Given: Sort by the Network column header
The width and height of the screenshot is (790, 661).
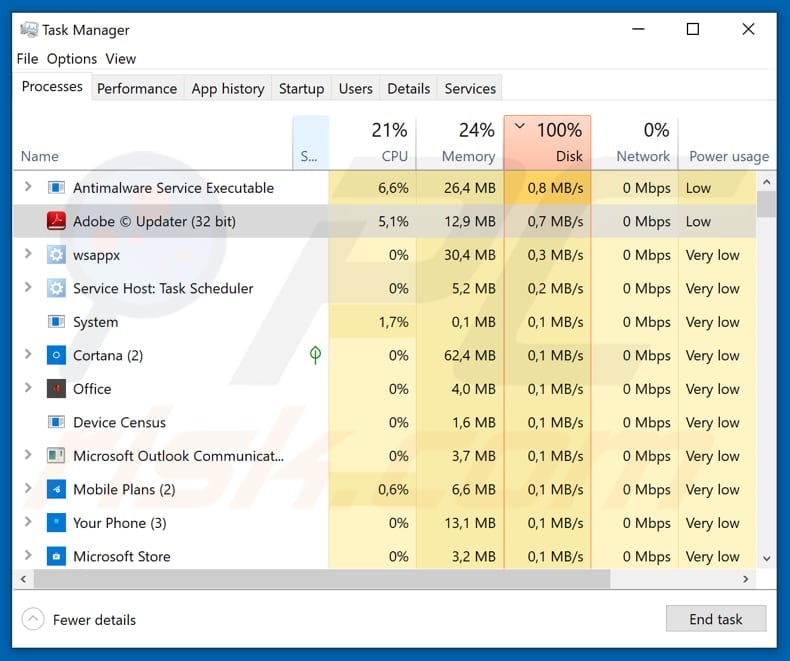Looking at the screenshot, I should pyautogui.click(x=635, y=143).
